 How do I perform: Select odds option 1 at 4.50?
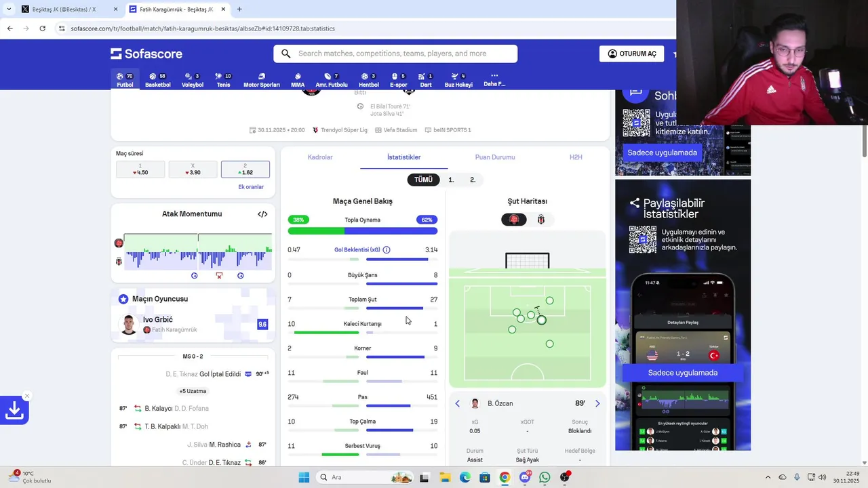(140, 169)
